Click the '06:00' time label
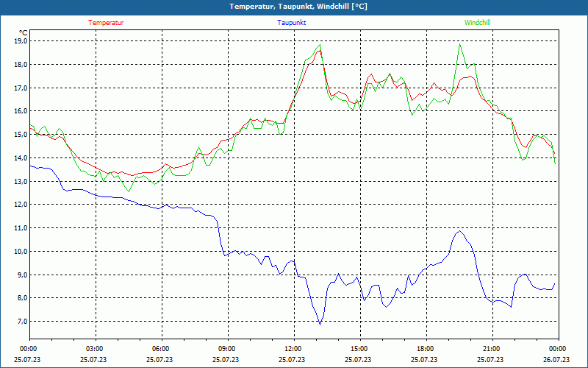588x368 pixels. tap(162, 349)
